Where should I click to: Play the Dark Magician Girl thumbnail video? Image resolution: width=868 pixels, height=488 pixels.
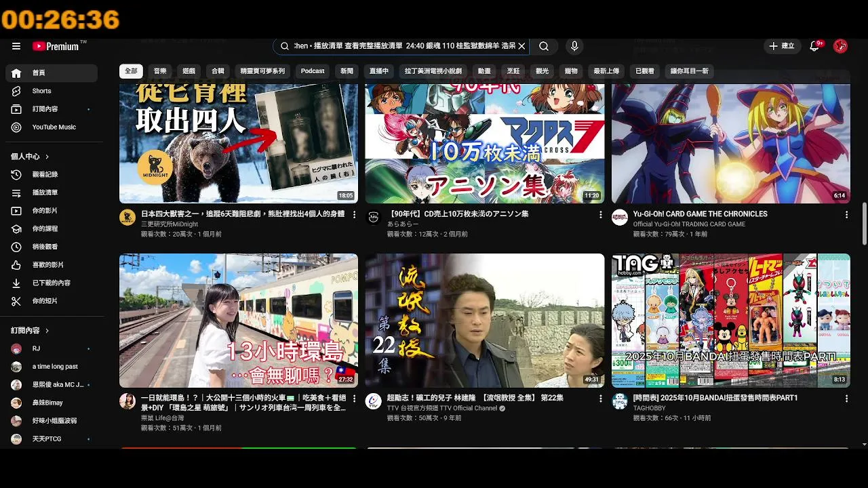tap(731, 144)
